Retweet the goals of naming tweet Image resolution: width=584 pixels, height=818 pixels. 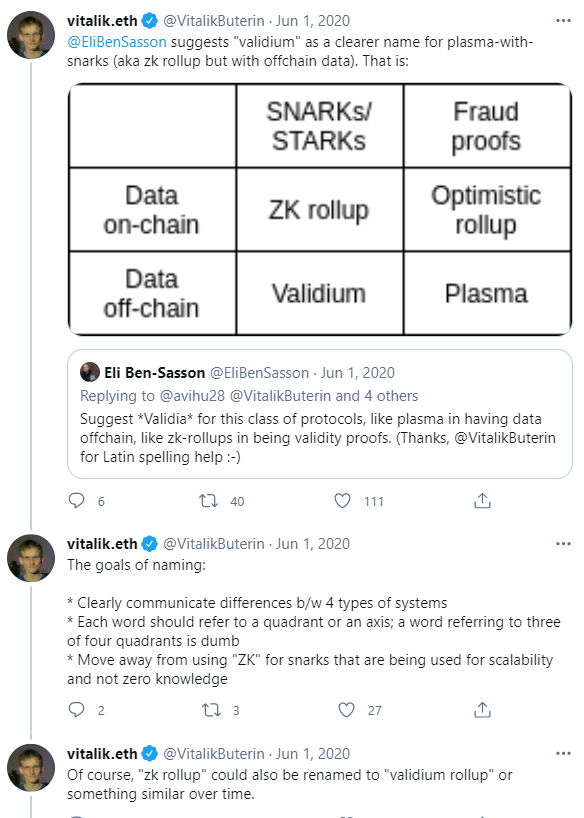point(211,709)
